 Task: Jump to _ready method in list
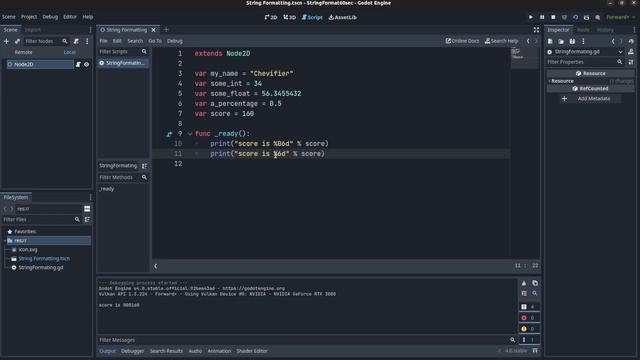coord(107,189)
